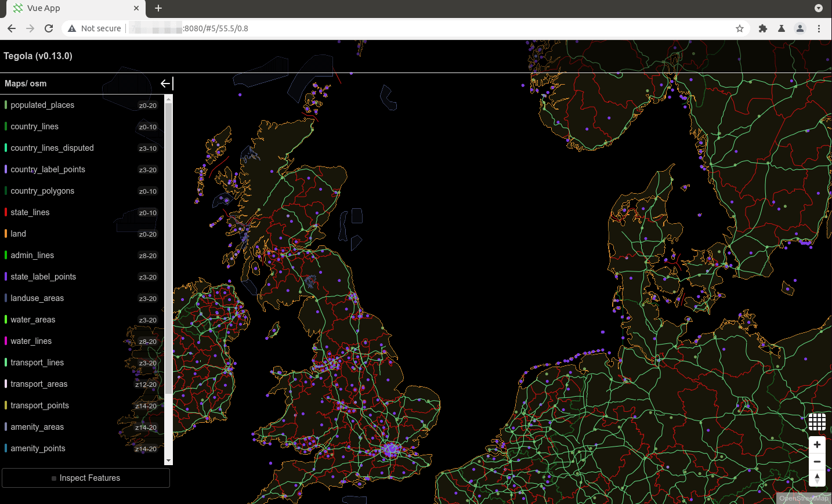The height and width of the screenshot is (504, 832).
Task: Collapse the Maps/osm sidebar panel
Action: coord(166,84)
